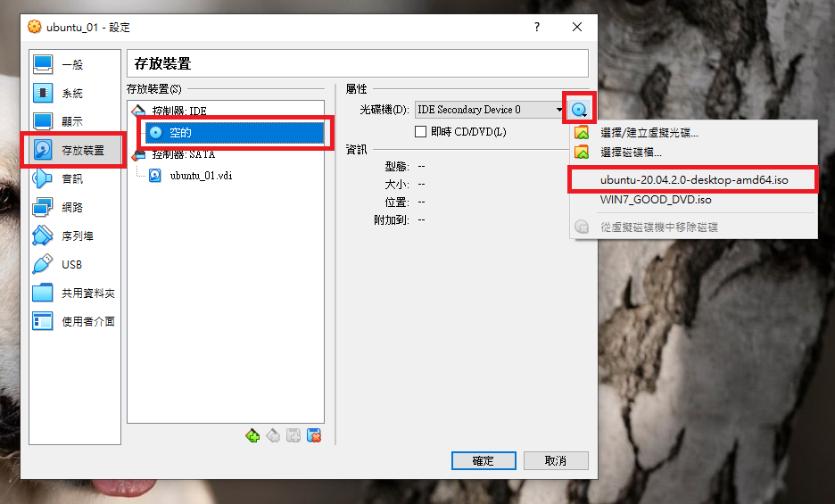Choose ubuntu-20.04.2.0-desktop-amd64.iso from the menu
The height and width of the screenshot is (504, 835).
[x=693, y=180]
